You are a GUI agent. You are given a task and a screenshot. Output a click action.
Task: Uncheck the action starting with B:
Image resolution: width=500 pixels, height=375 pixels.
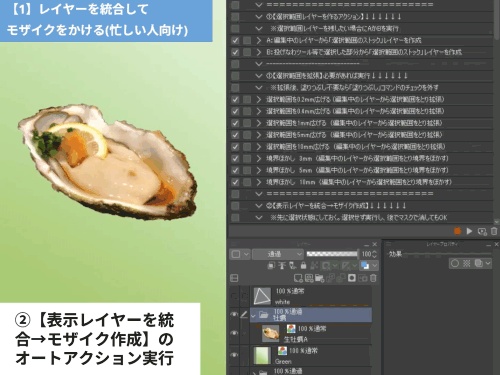tap(235, 52)
